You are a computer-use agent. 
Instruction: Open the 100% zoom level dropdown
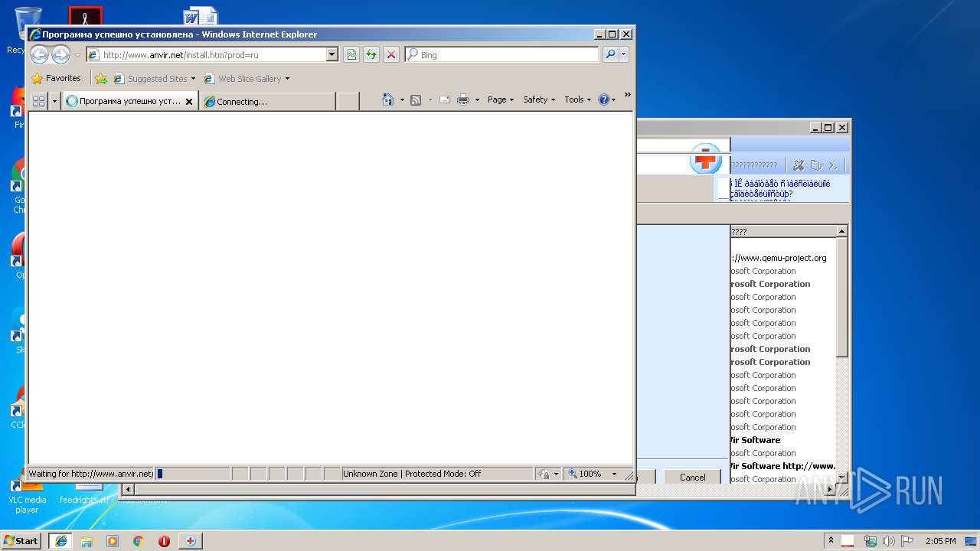point(614,474)
